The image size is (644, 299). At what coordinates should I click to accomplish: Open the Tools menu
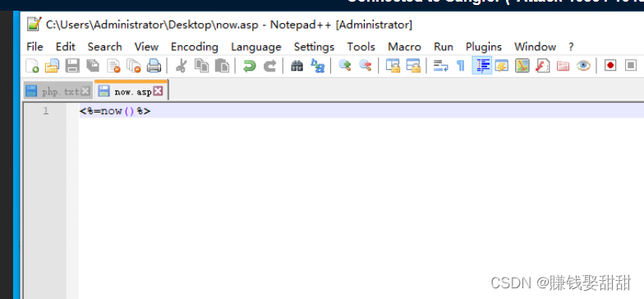click(361, 47)
